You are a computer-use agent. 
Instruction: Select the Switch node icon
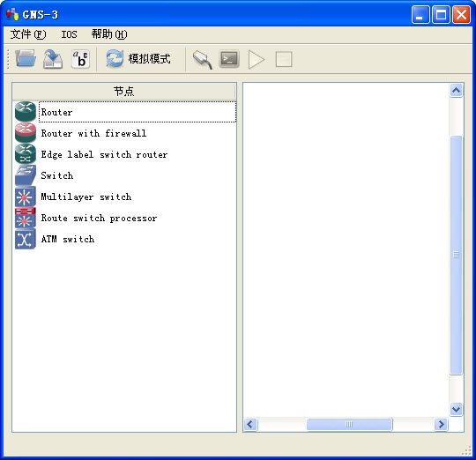click(x=26, y=175)
